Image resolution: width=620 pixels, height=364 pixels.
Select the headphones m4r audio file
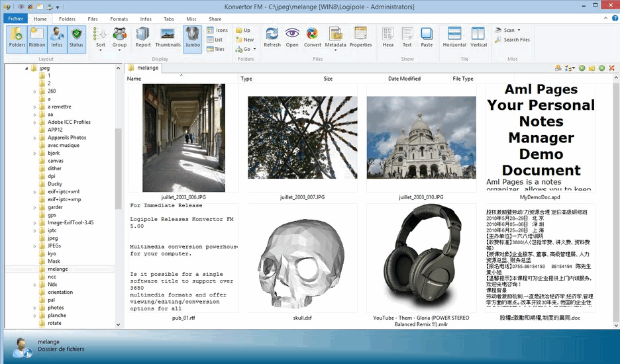pos(421,258)
